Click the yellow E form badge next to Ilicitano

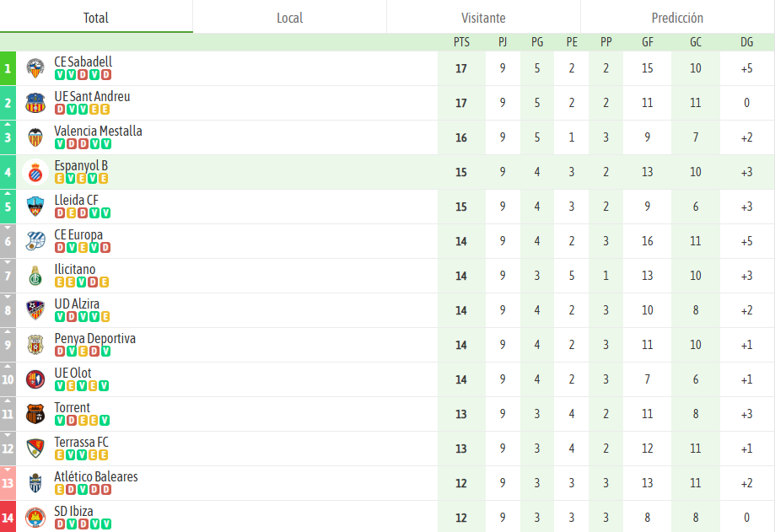(x=58, y=282)
